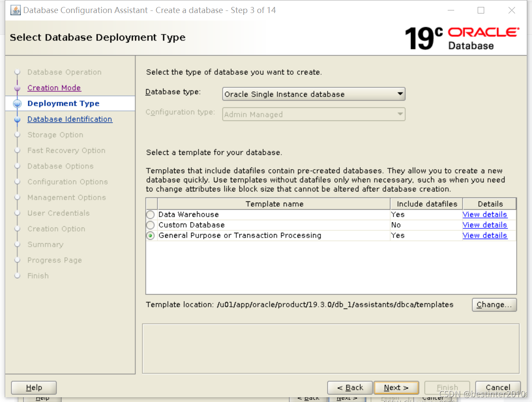Screen dimensions: 532x402
Task: Close the Database Configuration Assistant window
Action: [x=512, y=10]
